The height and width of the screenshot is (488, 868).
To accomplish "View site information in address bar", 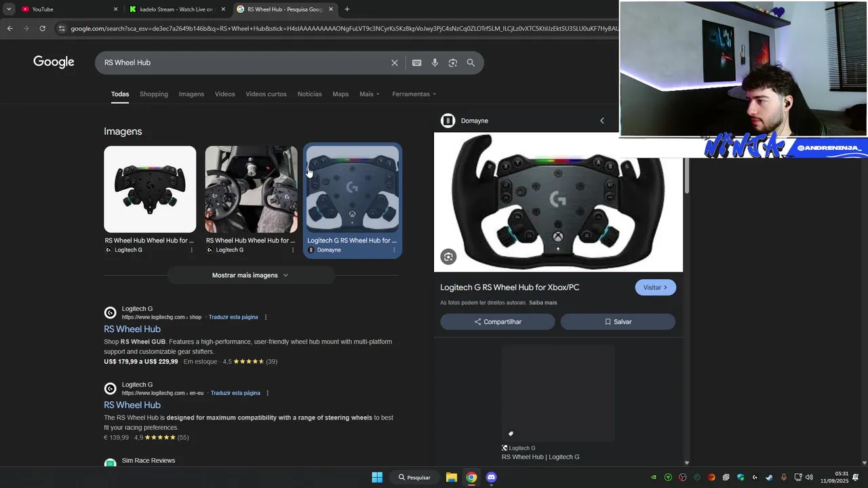I will pos(62,28).
